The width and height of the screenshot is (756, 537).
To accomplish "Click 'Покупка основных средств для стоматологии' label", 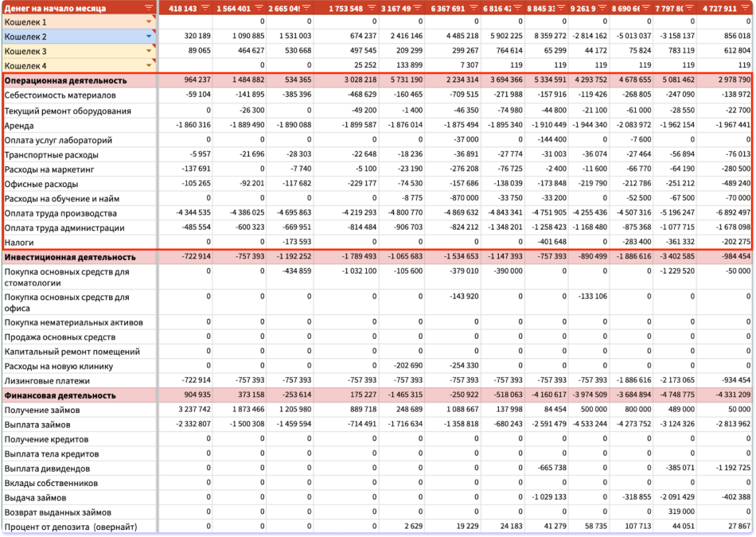I will point(67,277).
